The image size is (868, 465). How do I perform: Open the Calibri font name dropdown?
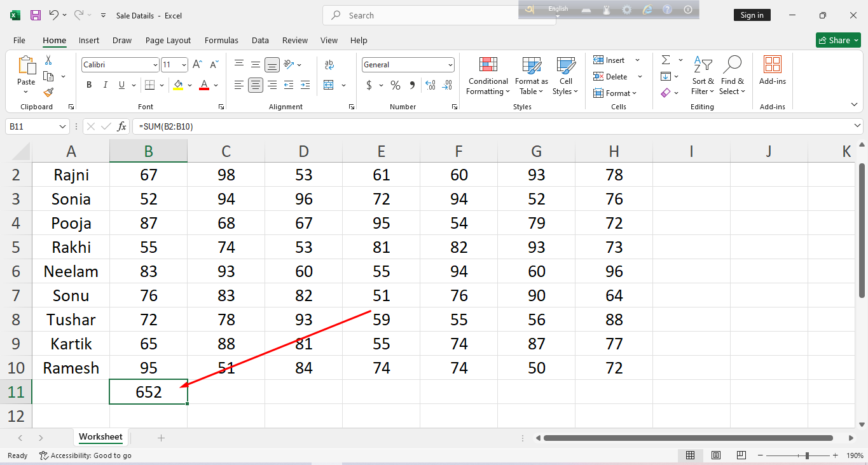pyautogui.click(x=155, y=65)
